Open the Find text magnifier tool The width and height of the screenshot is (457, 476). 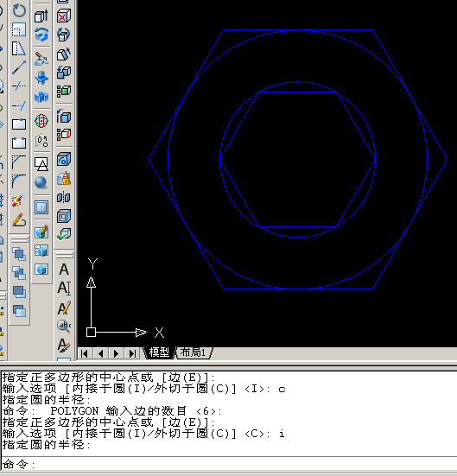click(64, 327)
